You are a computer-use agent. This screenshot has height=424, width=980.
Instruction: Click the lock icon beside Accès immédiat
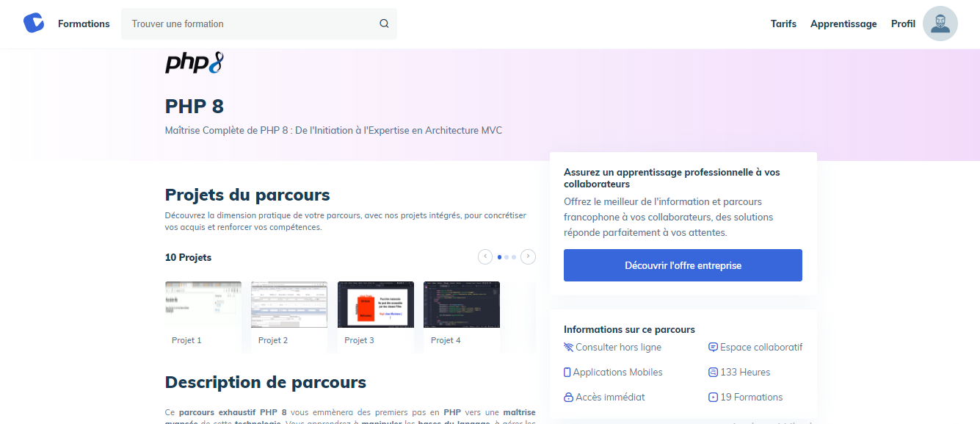[x=568, y=398]
